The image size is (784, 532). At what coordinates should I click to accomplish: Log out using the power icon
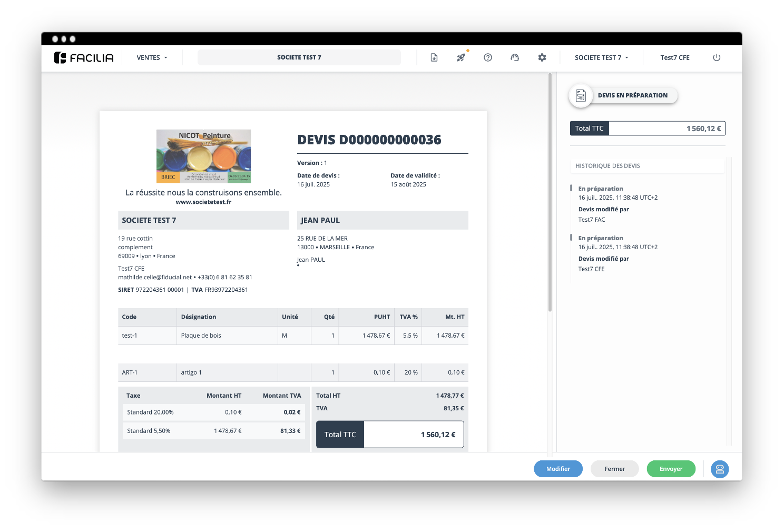[x=717, y=57]
